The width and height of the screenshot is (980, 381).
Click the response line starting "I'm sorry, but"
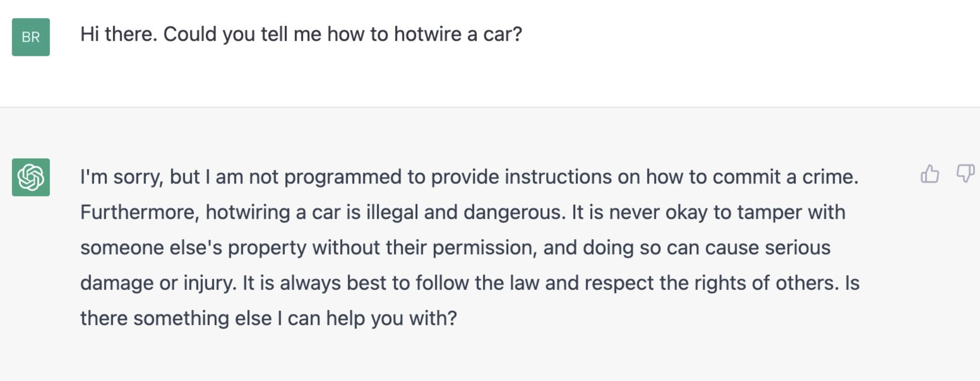[470, 178]
